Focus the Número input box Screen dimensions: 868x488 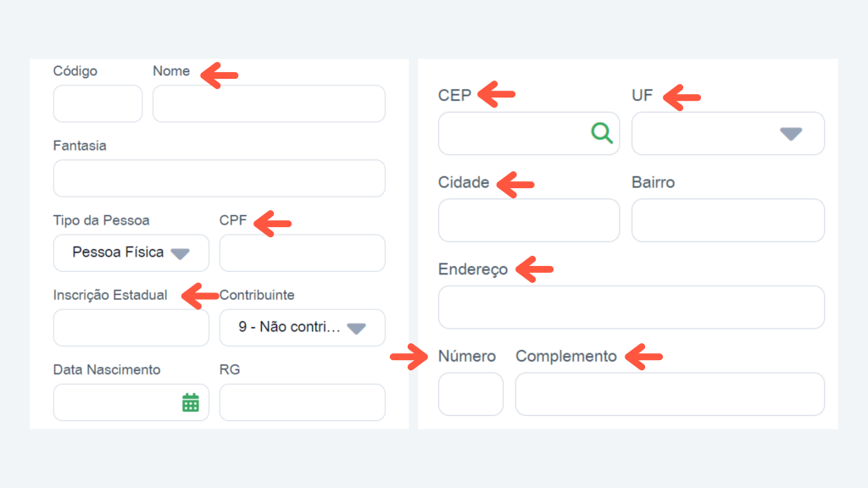click(x=470, y=394)
